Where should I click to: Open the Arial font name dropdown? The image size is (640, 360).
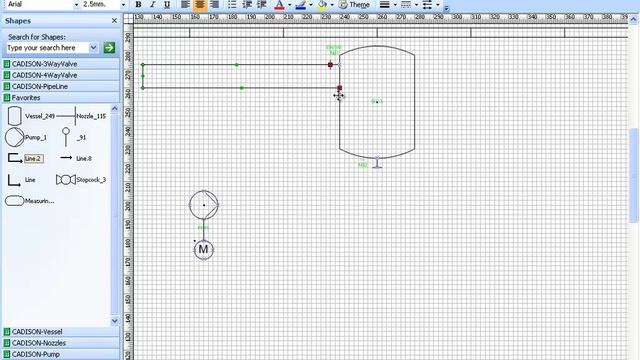76,4
